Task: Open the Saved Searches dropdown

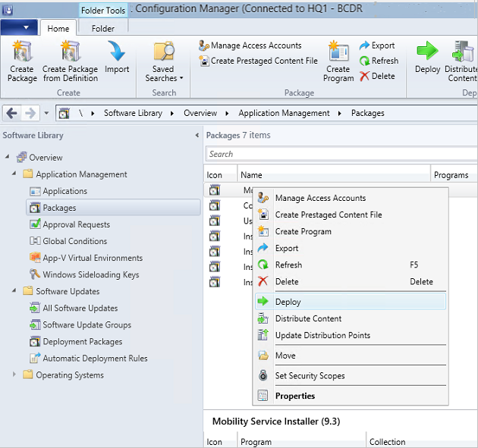Action: (163, 61)
